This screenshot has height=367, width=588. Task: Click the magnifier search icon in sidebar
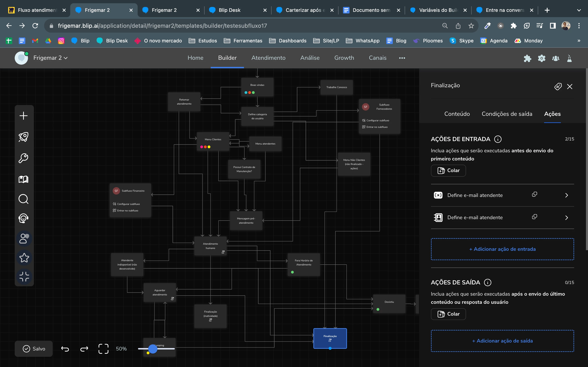tap(23, 199)
